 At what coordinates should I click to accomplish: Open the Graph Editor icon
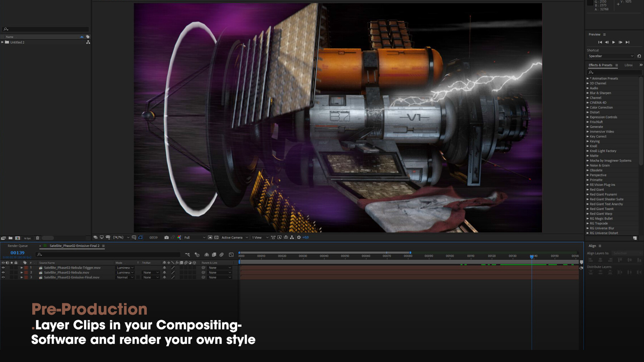(231, 255)
